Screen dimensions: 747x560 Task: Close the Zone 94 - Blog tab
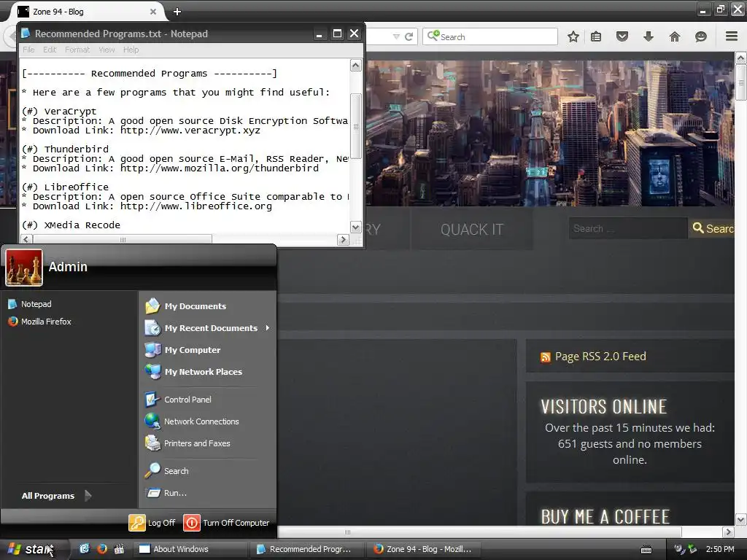pyautogui.click(x=153, y=12)
